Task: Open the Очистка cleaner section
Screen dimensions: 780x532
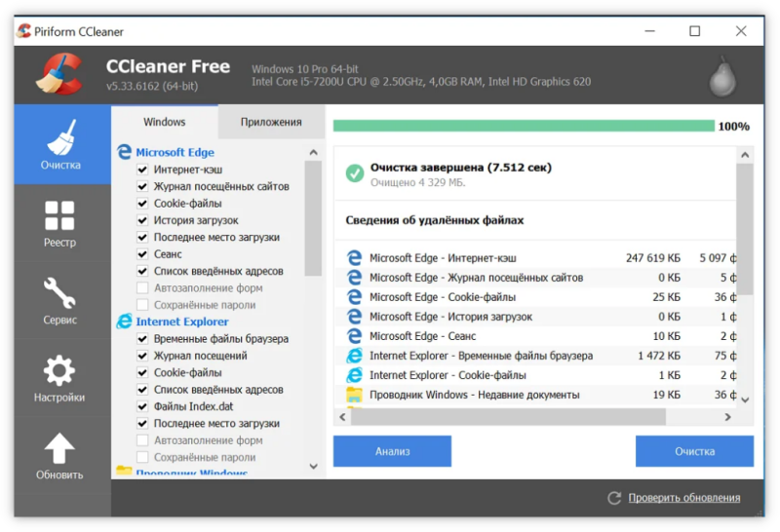Action: point(61,144)
